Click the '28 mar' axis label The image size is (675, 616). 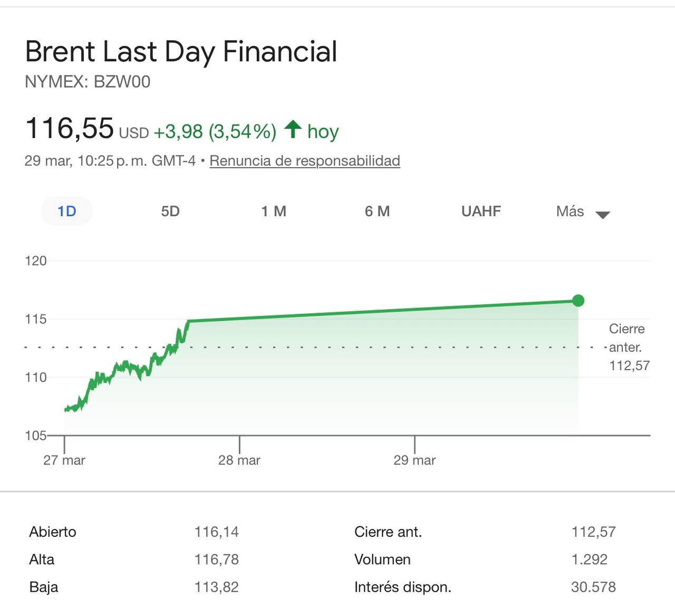coord(240,459)
